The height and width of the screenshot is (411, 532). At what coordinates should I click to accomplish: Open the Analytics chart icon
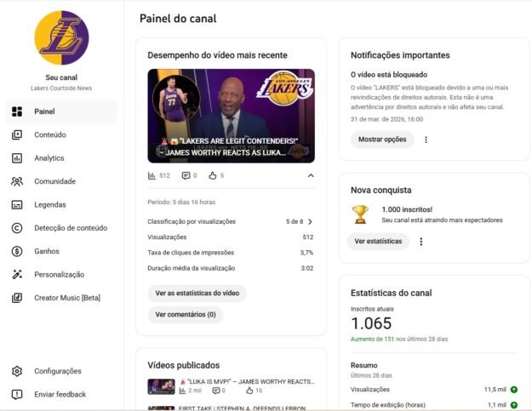(17, 158)
